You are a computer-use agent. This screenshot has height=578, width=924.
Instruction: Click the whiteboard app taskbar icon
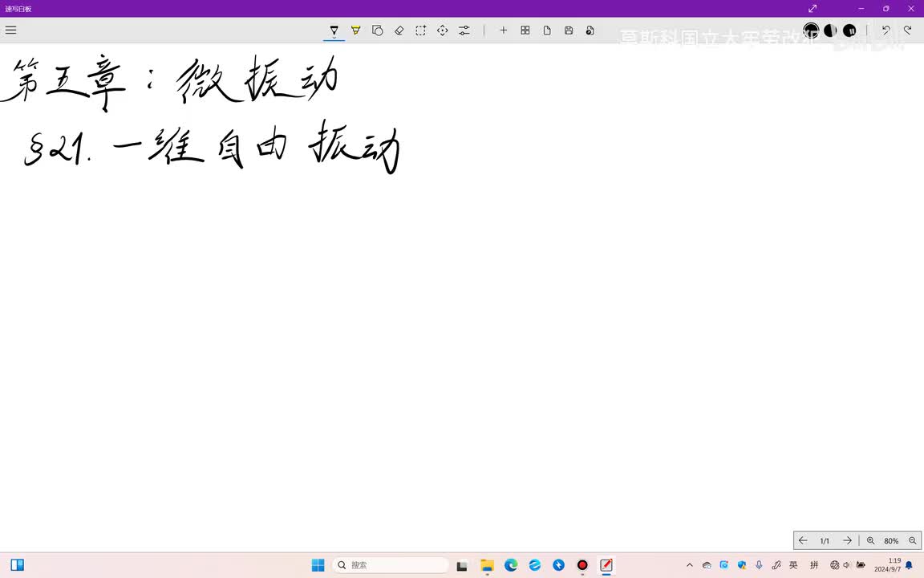pos(606,565)
